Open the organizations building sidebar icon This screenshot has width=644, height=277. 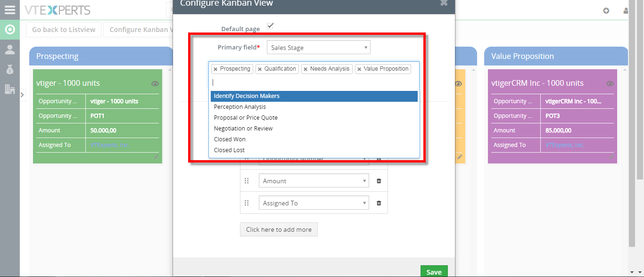point(9,89)
